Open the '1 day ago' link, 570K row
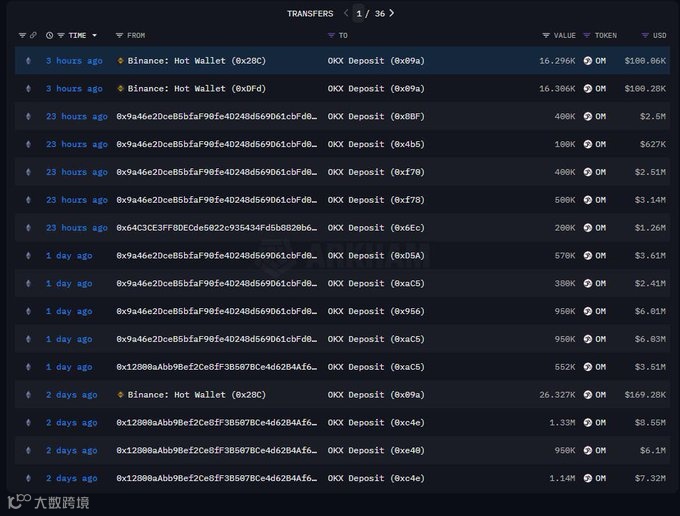This screenshot has height=516, width=680. [69, 255]
